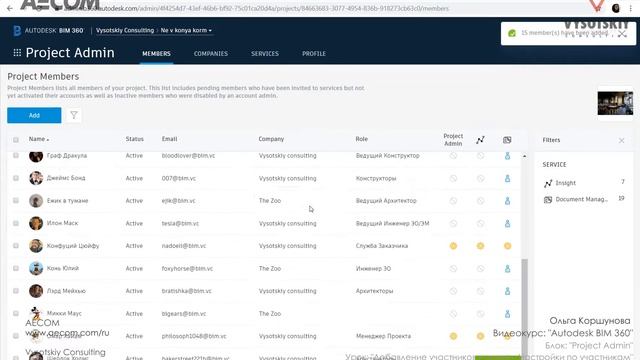Viewport: 640px width, 360px height.
Task: Click The Zoo company in Микки Маус row
Action: coord(270,313)
